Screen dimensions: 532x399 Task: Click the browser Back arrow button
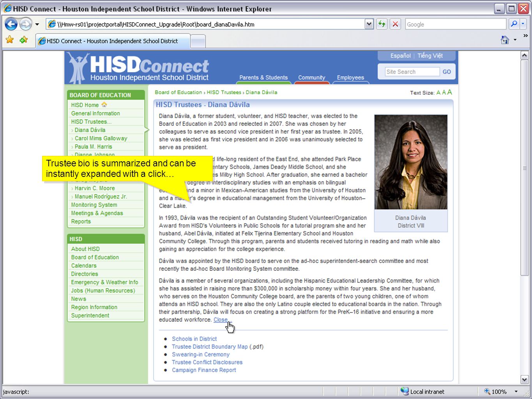click(x=11, y=24)
